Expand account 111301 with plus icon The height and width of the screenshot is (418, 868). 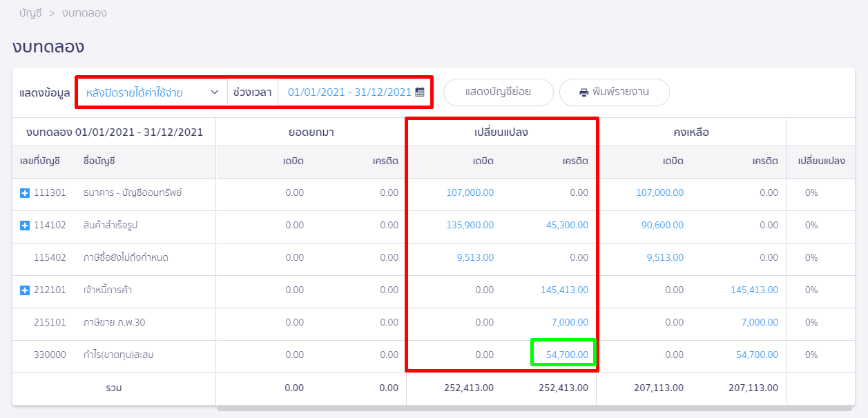point(24,193)
